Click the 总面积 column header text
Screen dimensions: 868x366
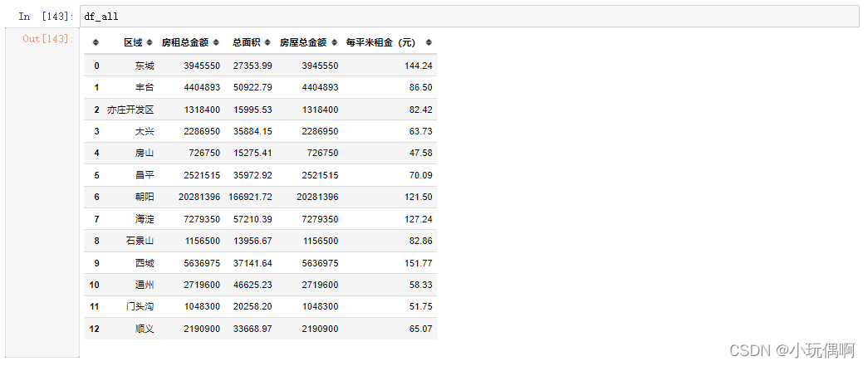coord(247,42)
